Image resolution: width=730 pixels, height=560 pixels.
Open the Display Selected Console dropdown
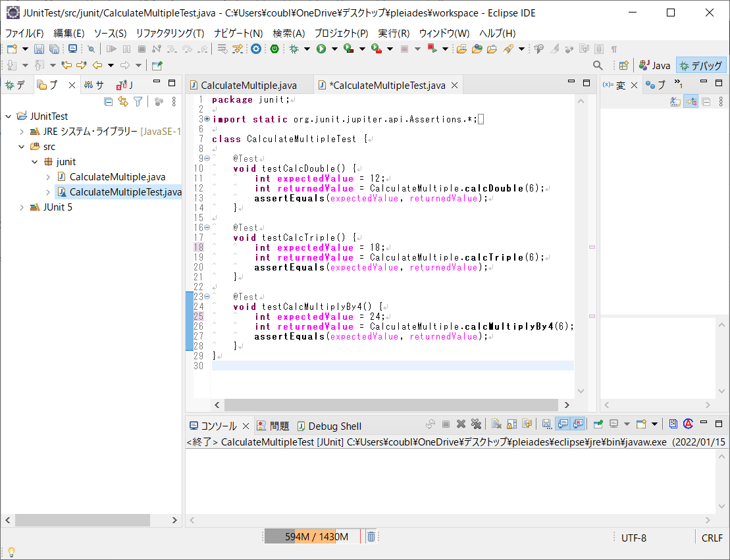627,424
